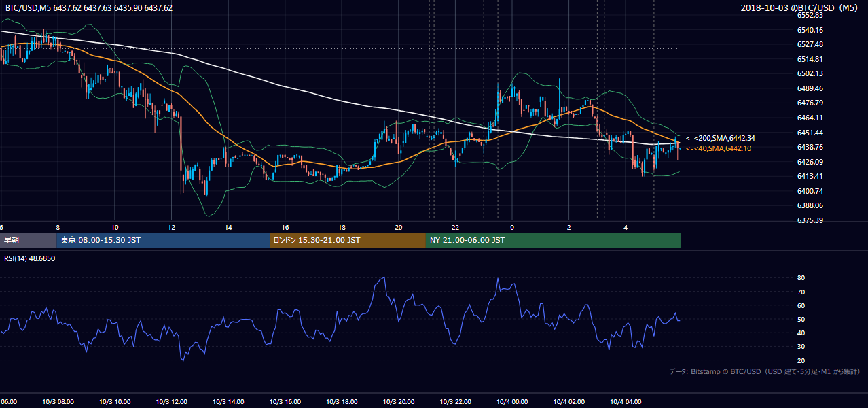Select the NY 21:00-06:00 JST session bar
The height and width of the screenshot is (408, 868).
[x=554, y=240]
